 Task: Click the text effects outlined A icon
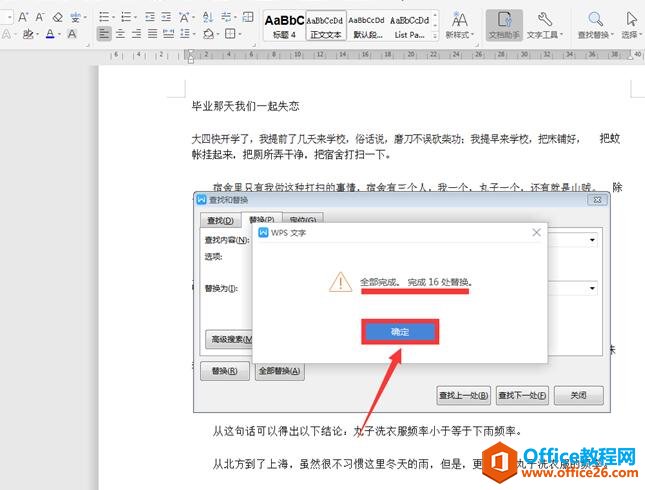(x=6, y=34)
